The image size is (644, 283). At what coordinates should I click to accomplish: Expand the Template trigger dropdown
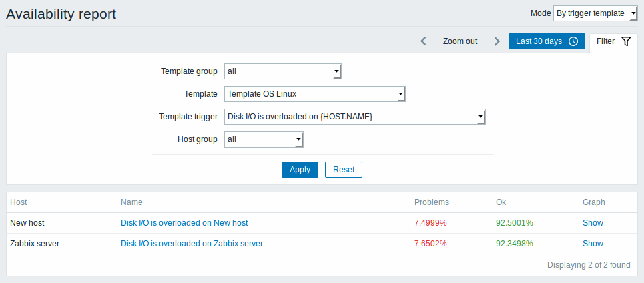point(355,117)
